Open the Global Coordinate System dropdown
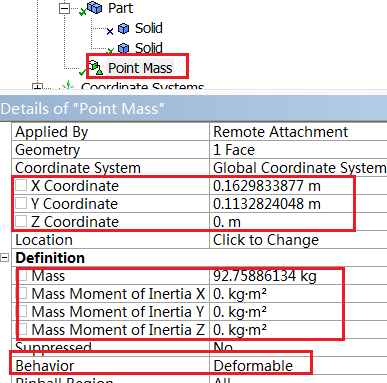This screenshot has width=387, height=383. coord(298,168)
